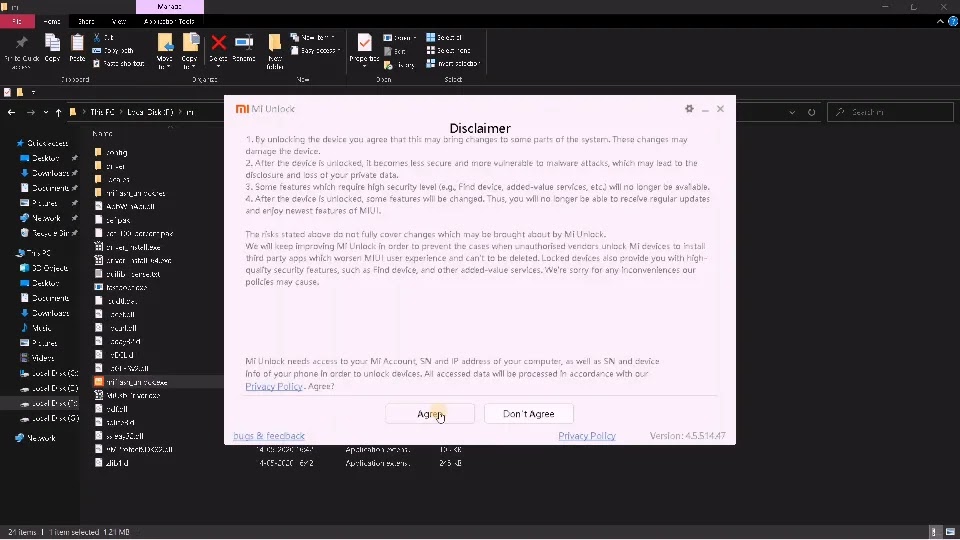Screen dimensions: 960x540
Task: Click Local Disk (F:) in address breadcrumb
Action: (150, 112)
